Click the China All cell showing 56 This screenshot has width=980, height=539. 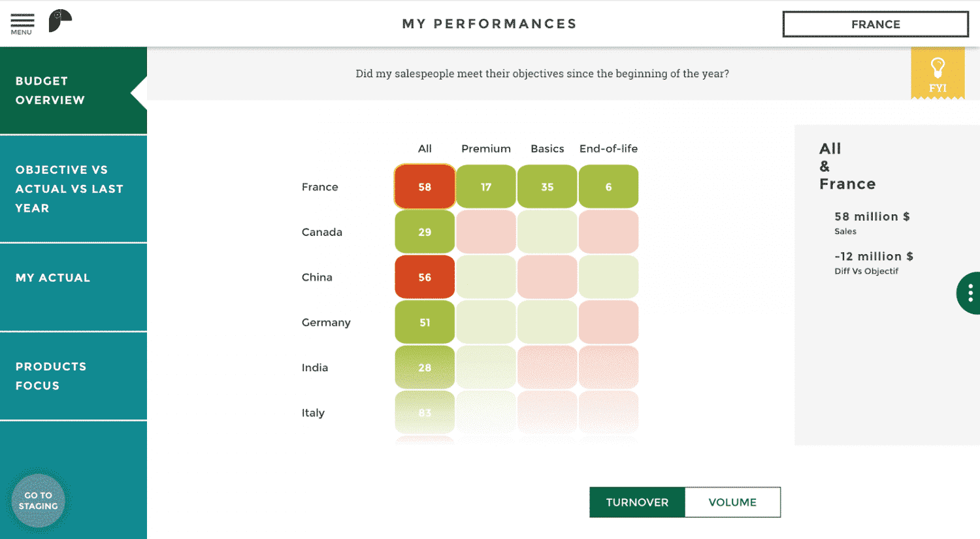425,277
